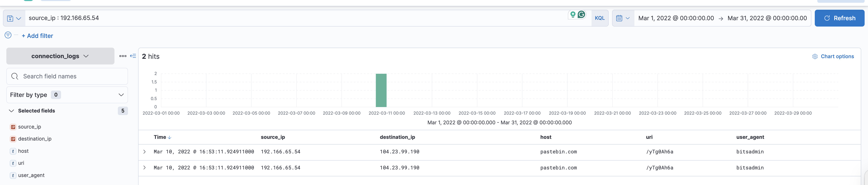The image size is (868, 185).
Task: Toggle KQL query language switch
Action: (599, 18)
